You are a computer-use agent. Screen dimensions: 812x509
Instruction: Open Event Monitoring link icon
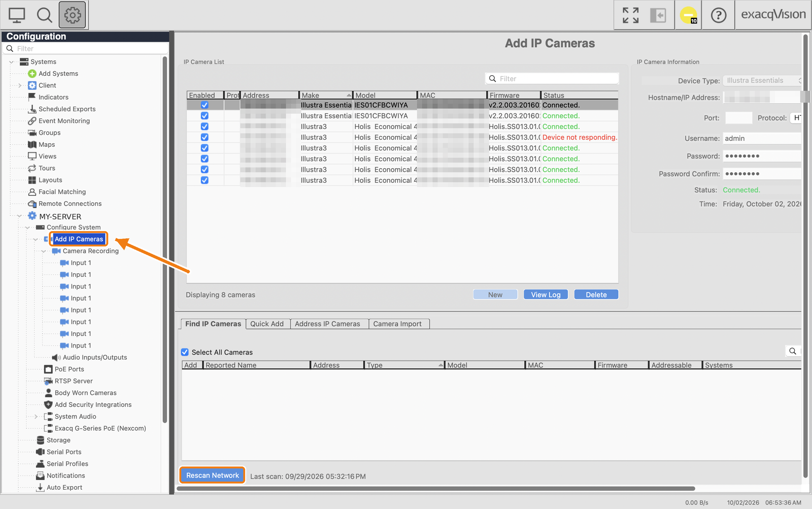tap(32, 121)
